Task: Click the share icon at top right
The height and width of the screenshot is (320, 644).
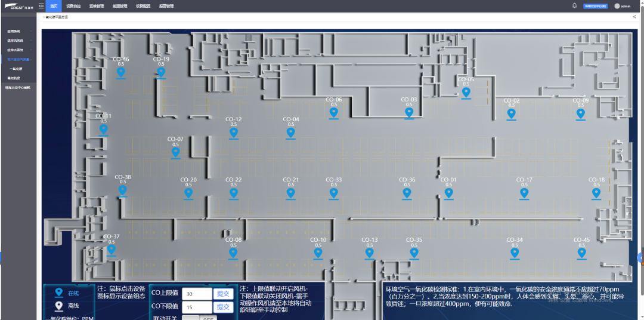Action: (x=634, y=17)
